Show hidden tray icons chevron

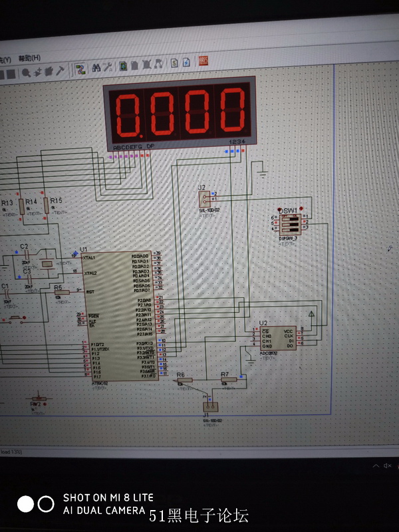pyautogui.click(x=376, y=466)
